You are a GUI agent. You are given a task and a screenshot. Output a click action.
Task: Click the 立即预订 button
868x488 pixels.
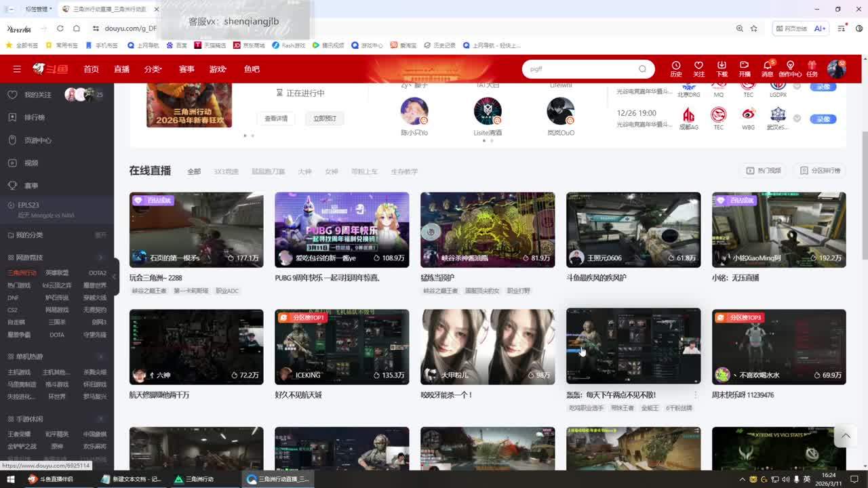[x=324, y=119]
